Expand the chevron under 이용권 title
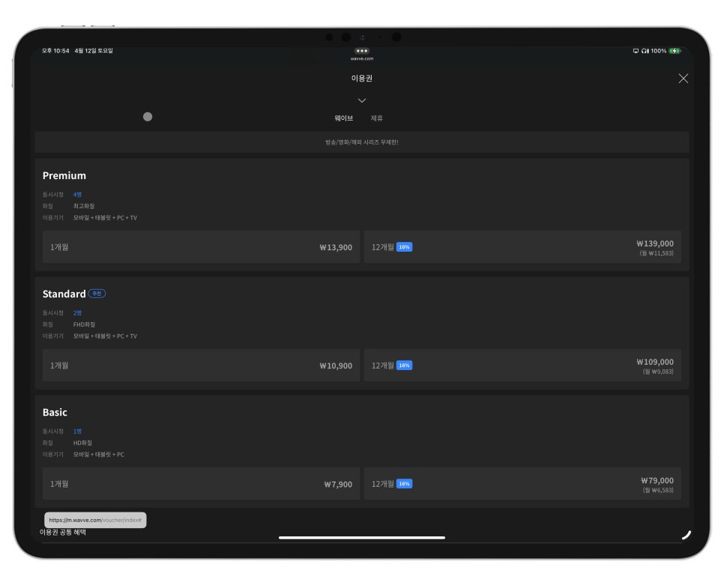The height and width of the screenshot is (588, 724). pyautogui.click(x=361, y=100)
